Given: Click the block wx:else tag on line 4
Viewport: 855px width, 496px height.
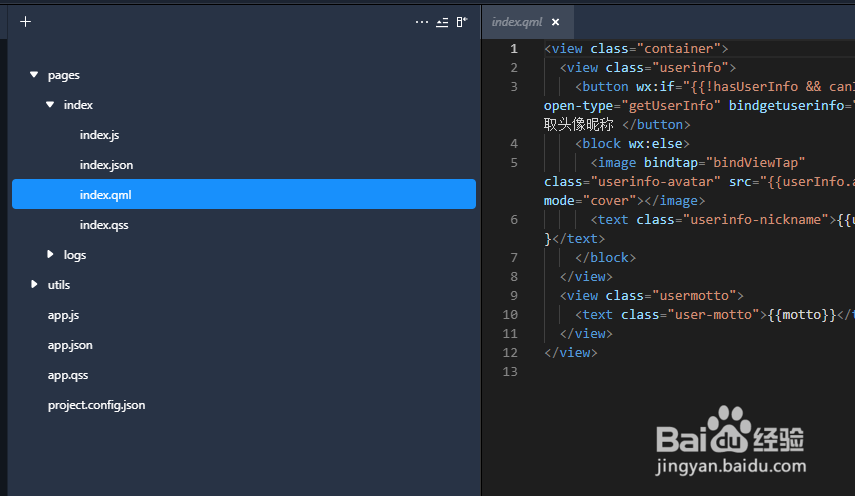Looking at the screenshot, I should (x=633, y=144).
